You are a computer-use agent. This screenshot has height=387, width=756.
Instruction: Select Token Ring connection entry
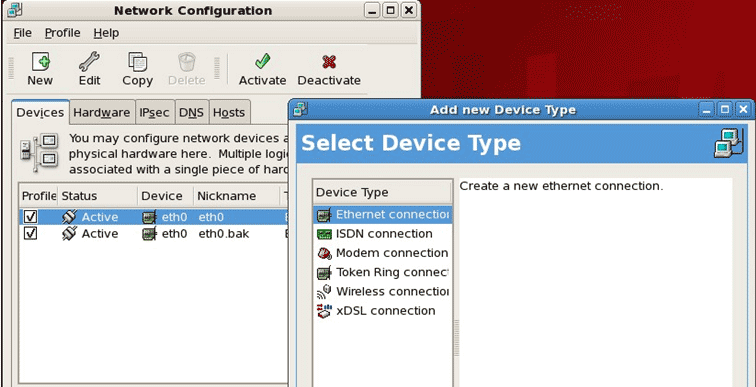383,272
